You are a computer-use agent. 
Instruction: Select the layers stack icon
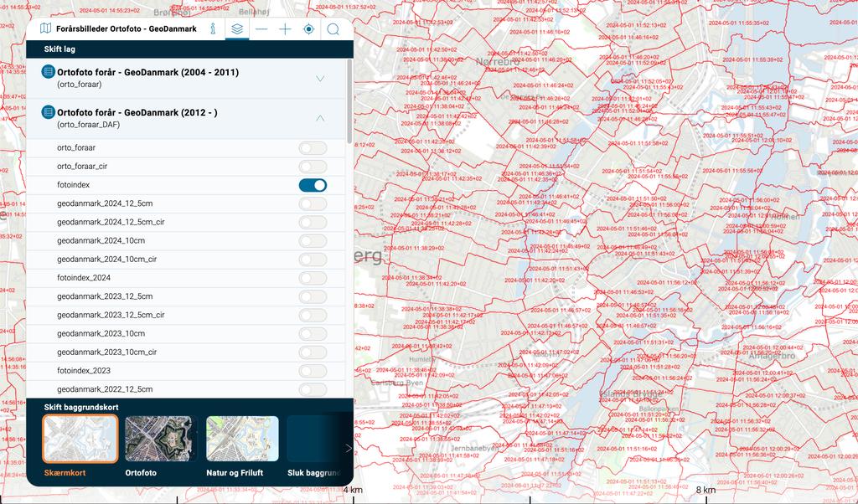tap(238, 29)
